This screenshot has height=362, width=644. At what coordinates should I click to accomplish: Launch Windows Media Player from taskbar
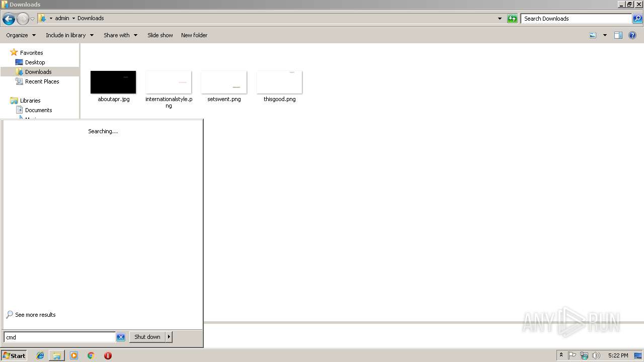click(74, 355)
